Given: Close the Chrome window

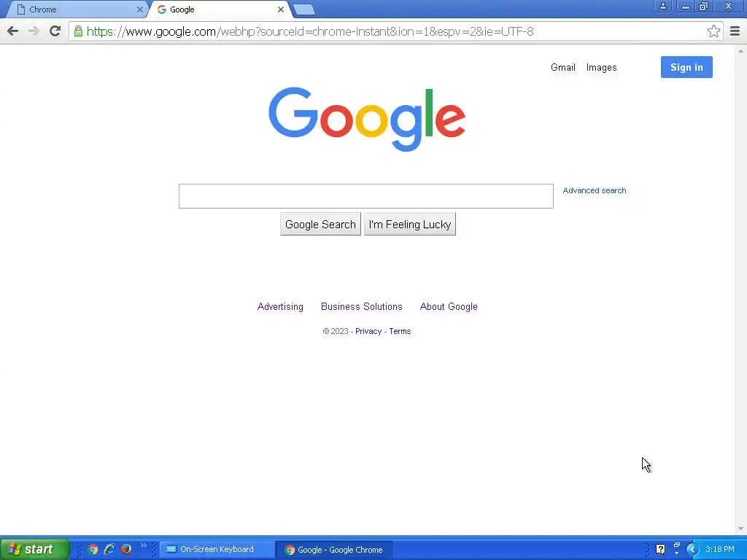Looking at the screenshot, I should [728, 6].
